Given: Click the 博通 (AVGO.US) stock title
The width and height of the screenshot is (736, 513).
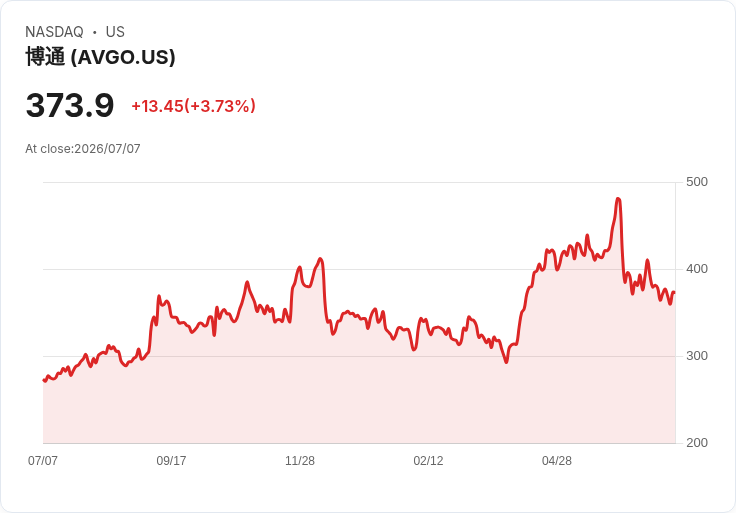Looking at the screenshot, I should coord(100,57).
